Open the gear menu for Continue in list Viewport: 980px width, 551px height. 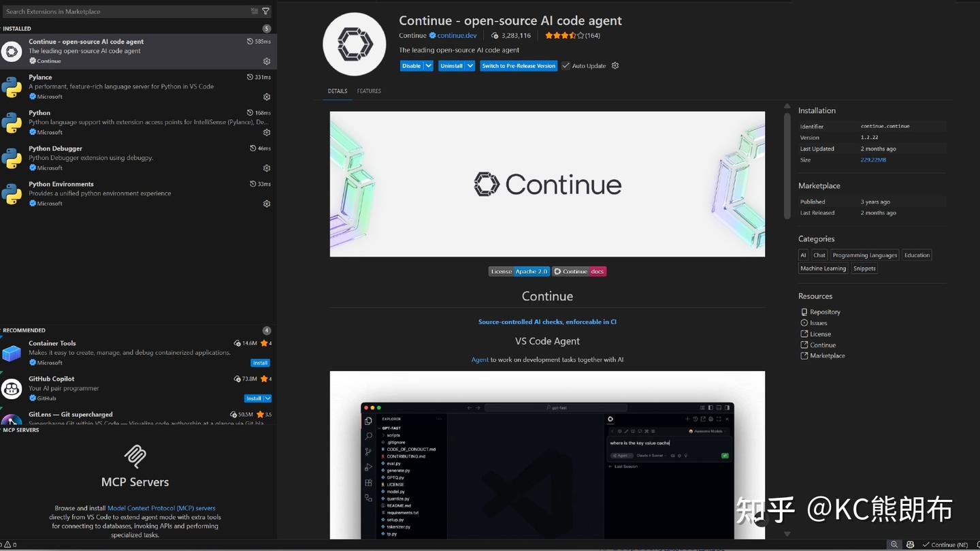[267, 61]
